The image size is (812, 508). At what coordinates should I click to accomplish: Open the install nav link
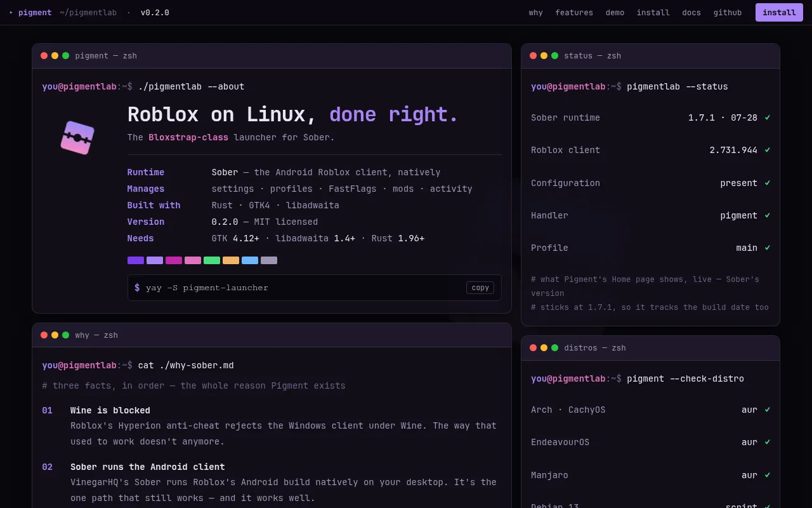pyautogui.click(x=653, y=13)
